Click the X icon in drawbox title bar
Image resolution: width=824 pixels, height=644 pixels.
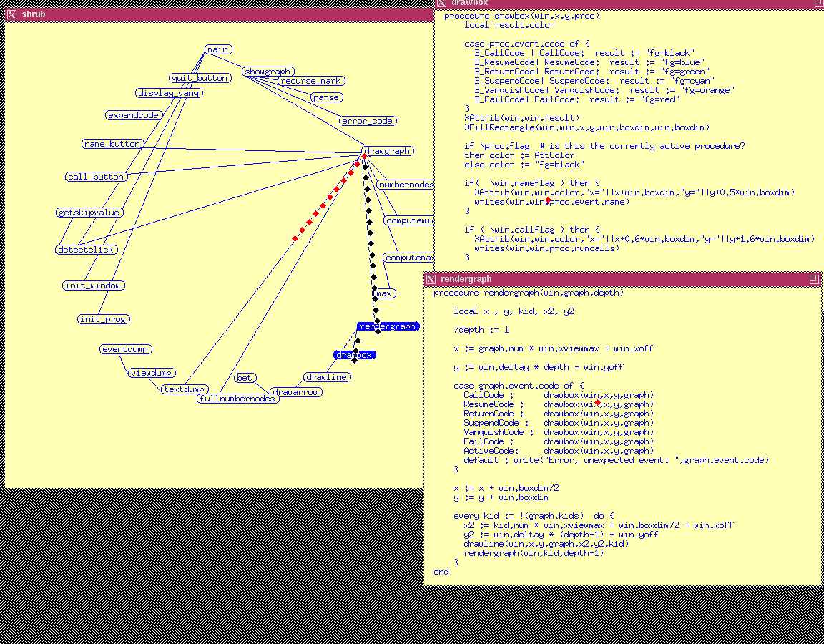coord(441,3)
